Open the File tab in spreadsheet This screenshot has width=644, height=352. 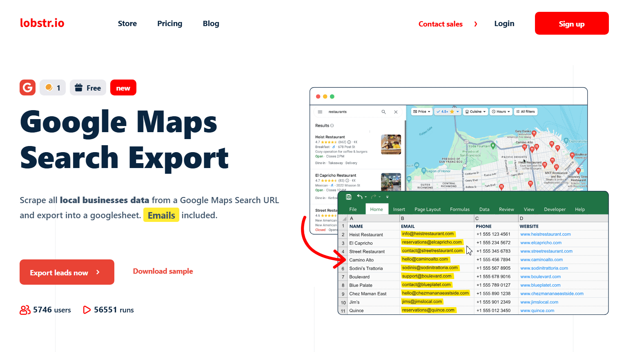pyautogui.click(x=353, y=209)
